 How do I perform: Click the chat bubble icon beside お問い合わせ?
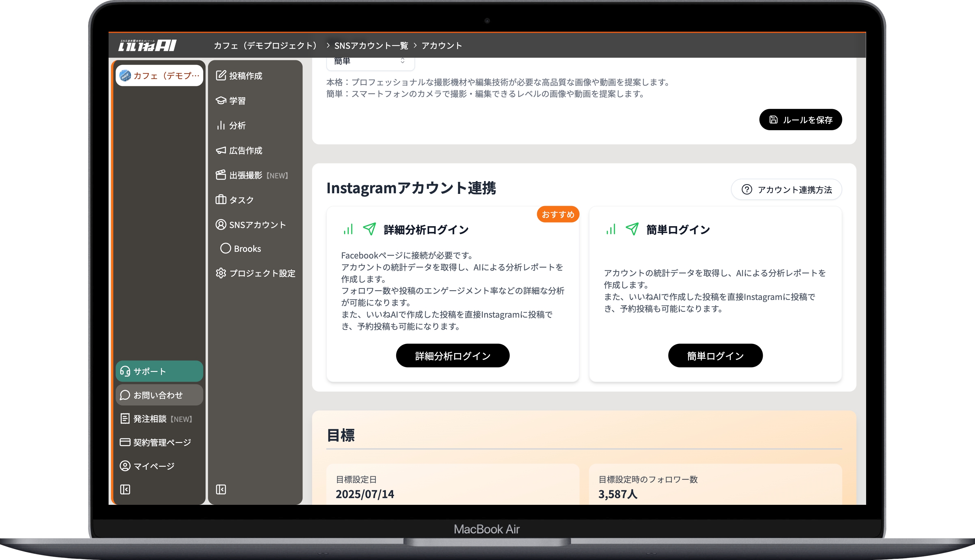125,395
